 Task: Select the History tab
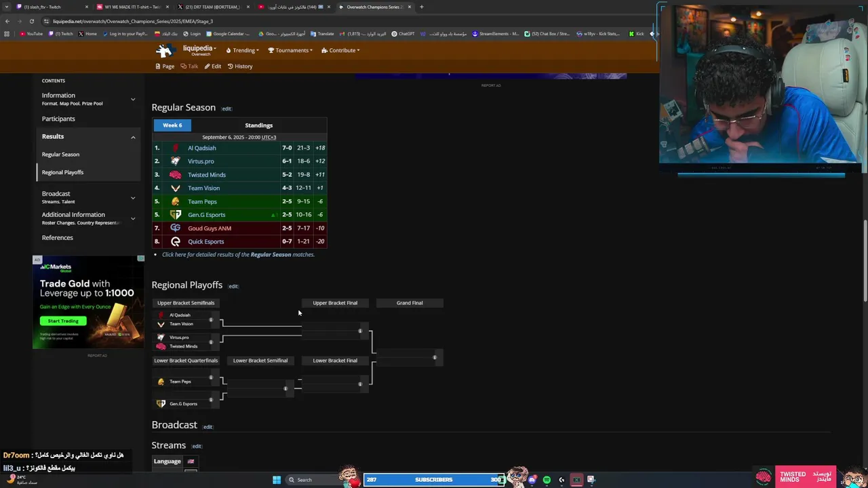pos(240,66)
